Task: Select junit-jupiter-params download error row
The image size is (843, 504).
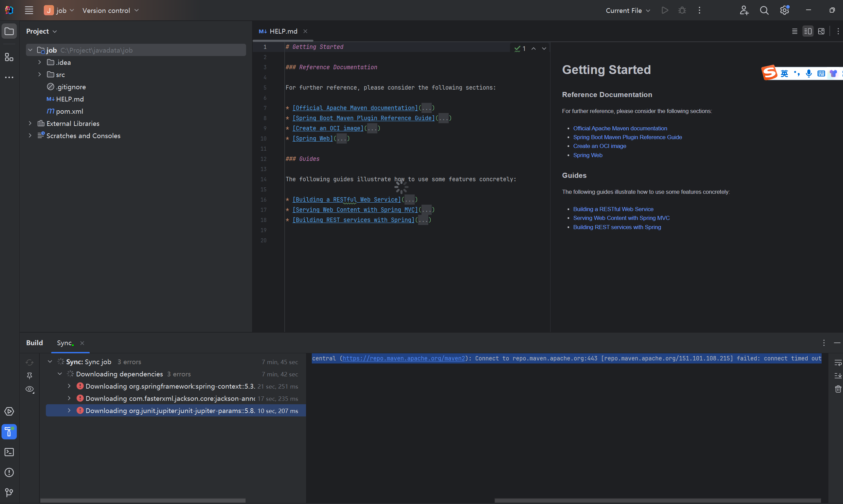Action: pyautogui.click(x=176, y=411)
